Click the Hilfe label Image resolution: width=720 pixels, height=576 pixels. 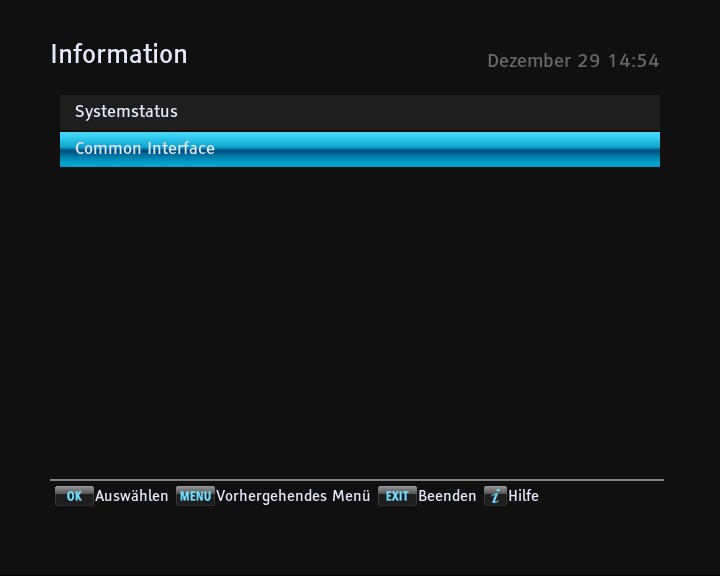pyautogui.click(x=524, y=496)
